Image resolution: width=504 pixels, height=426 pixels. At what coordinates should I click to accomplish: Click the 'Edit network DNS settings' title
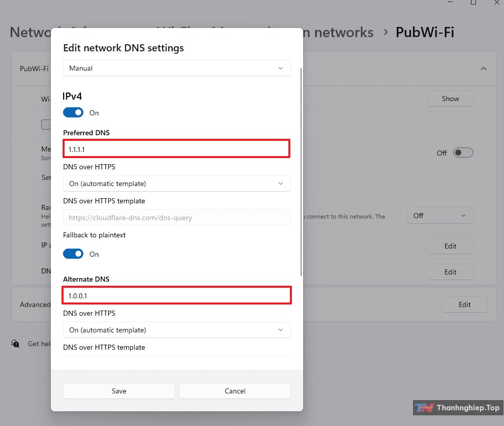click(x=124, y=48)
